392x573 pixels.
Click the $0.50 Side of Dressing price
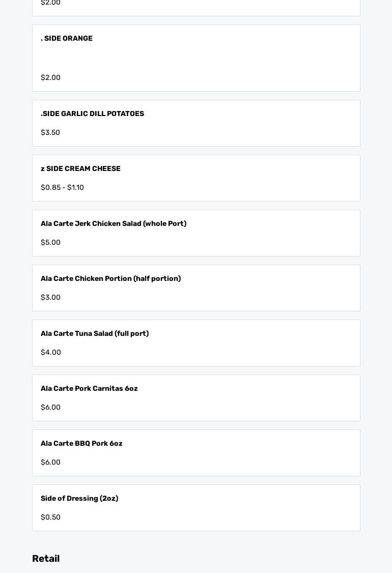pyautogui.click(x=50, y=518)
